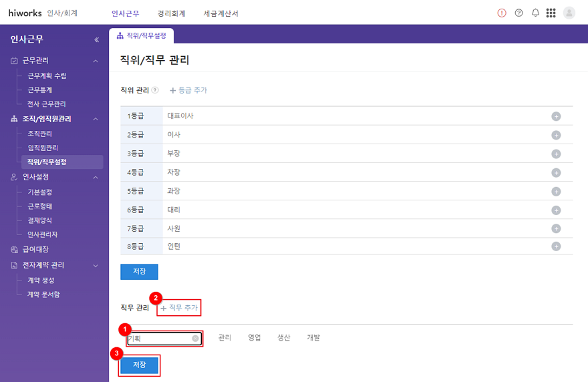The width and height of the screenshot is (588, 382).
Task: Click the 차장 position name
Action: coord(174,172)
